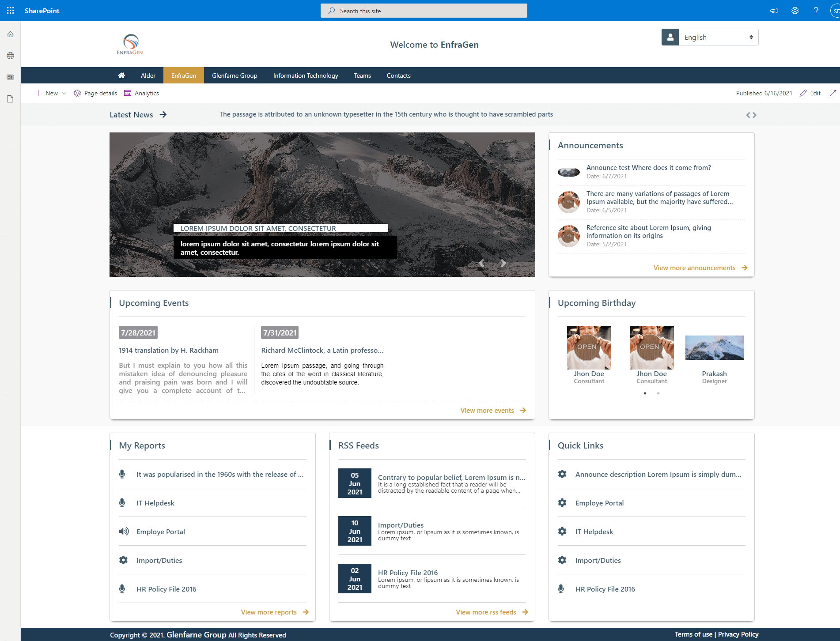Screen dimensions: 840x641
Task: Click the Edit page button
Action: pyautogui.click(x=810, y=93)
